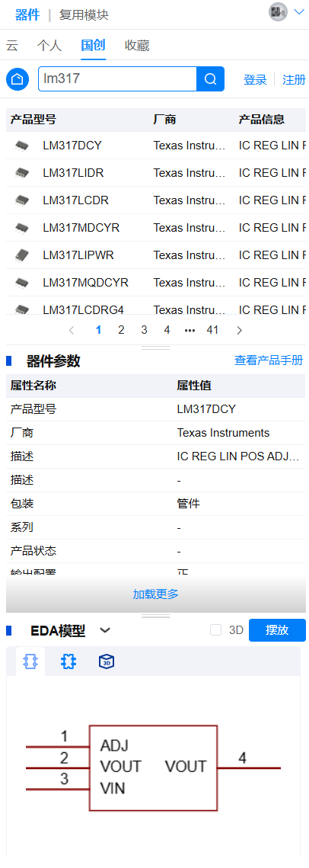Image resolution: width=309 pixels, height=868 pixels.
Task: Click the 摆放 place button
Action: (277, 630)
